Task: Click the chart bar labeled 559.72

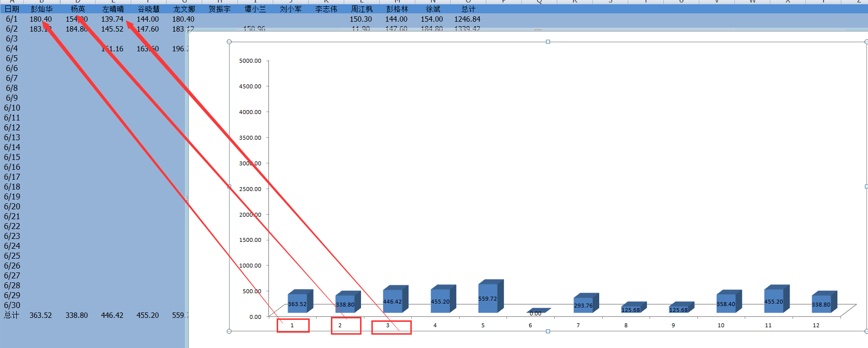Action: pyautogui.click(x=490, y=296)
